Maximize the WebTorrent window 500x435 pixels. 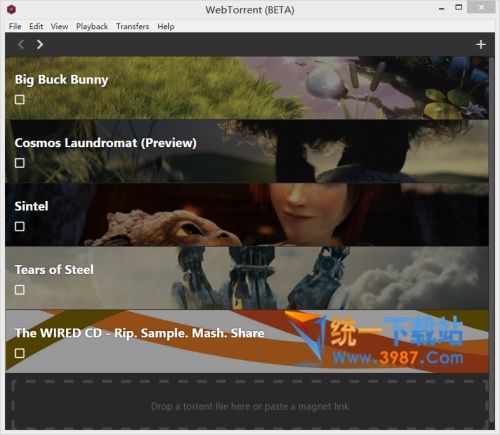[459, 8]
